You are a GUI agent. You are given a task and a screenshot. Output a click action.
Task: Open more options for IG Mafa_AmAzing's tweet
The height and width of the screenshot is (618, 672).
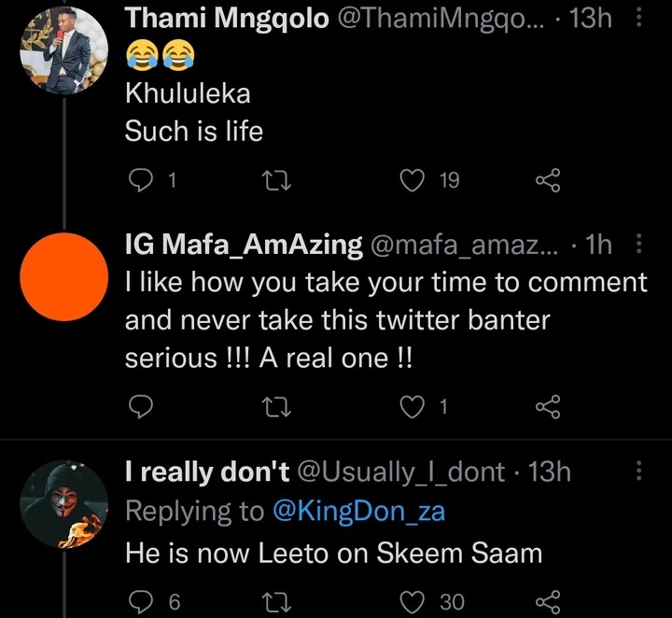pos(638,245)
